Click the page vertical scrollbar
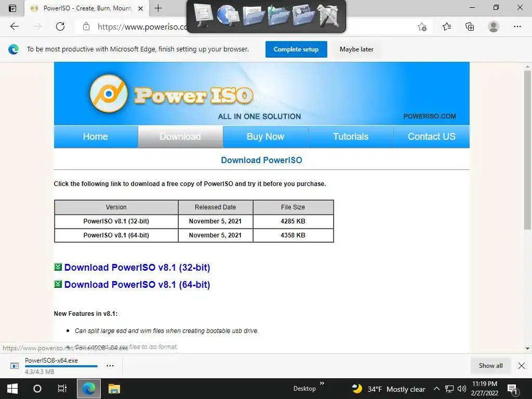 527,149
